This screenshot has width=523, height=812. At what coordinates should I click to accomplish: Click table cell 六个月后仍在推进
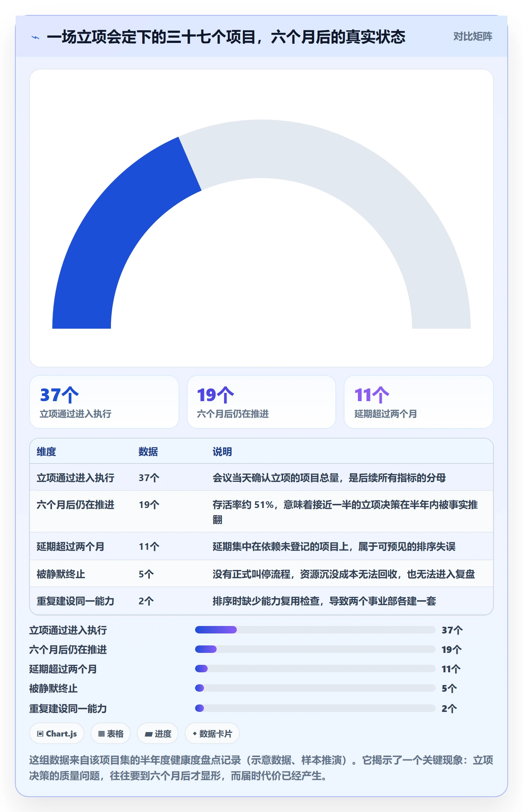[75, 505]
